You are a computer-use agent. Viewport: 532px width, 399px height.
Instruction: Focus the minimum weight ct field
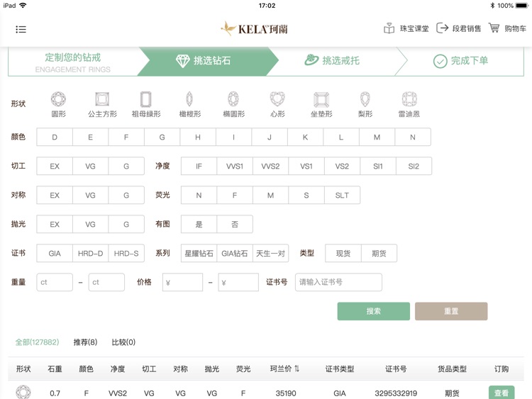coord(55,282)
